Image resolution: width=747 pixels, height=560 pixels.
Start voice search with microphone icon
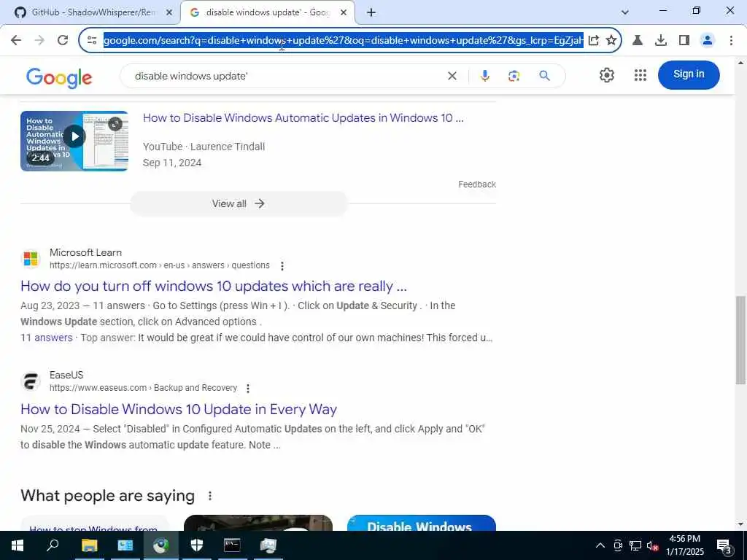484,76
